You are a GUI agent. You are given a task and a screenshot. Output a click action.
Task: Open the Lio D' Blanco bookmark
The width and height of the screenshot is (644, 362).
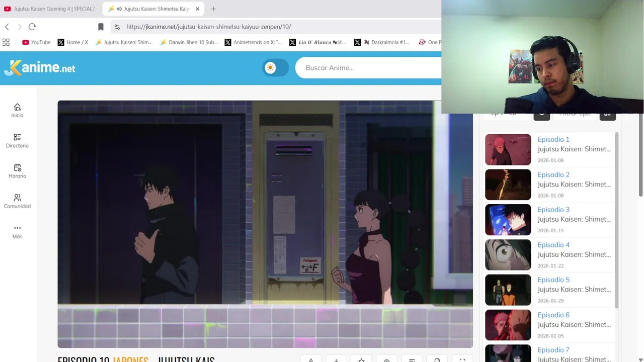pos(317,42)
